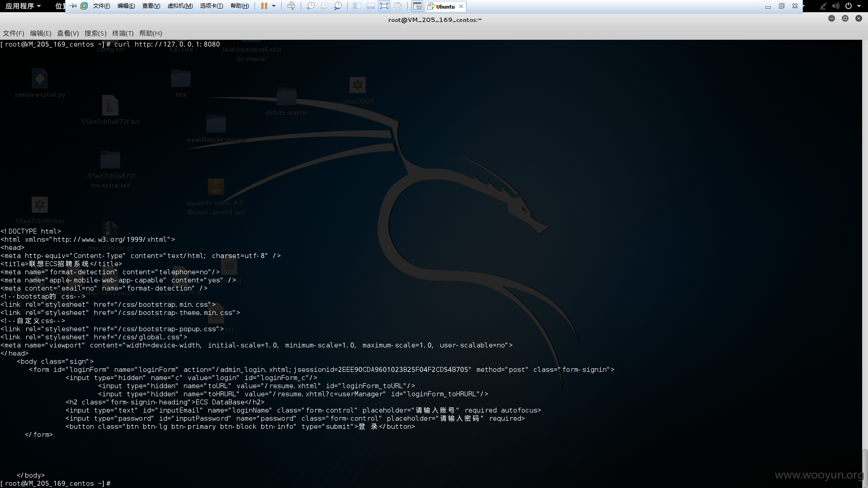
Task: Open the 应用程序 applications menu
Action: coord(23,6)
